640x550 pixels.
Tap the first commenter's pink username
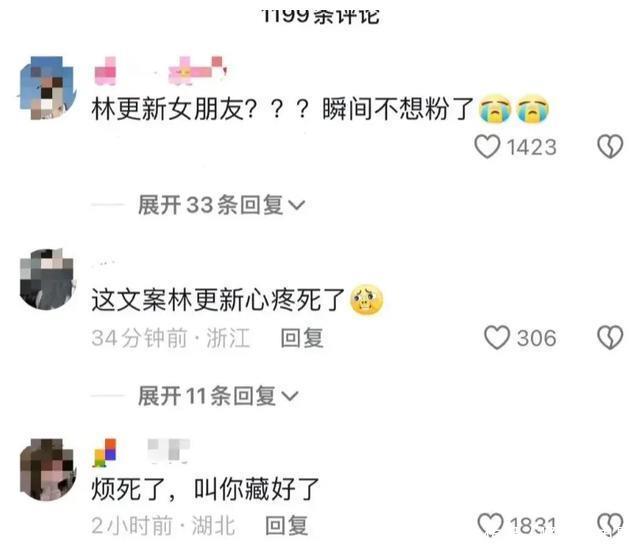(160, 71)
